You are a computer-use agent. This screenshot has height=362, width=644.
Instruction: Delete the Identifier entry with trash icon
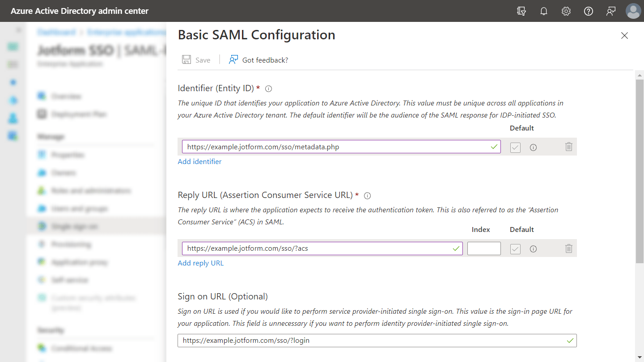(x=568, y=147)
